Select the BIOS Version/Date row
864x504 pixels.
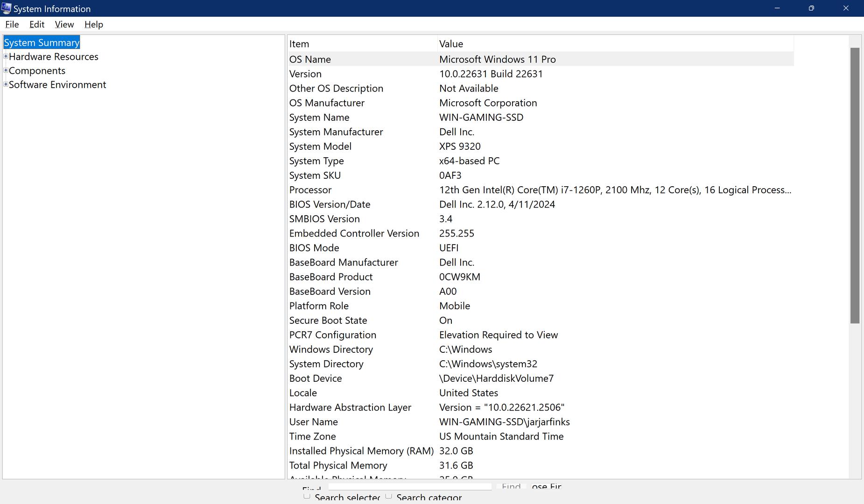coord(541,204)
